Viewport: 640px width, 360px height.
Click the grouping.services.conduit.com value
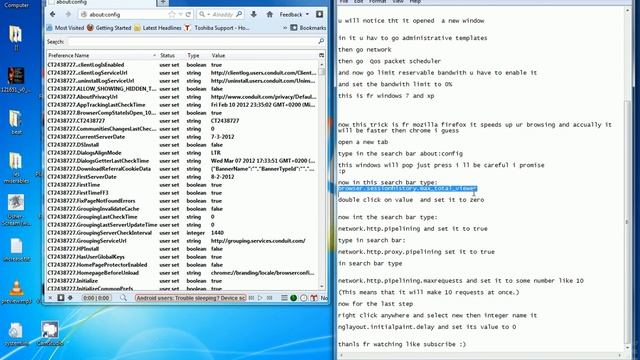click(x=258, y=241)
